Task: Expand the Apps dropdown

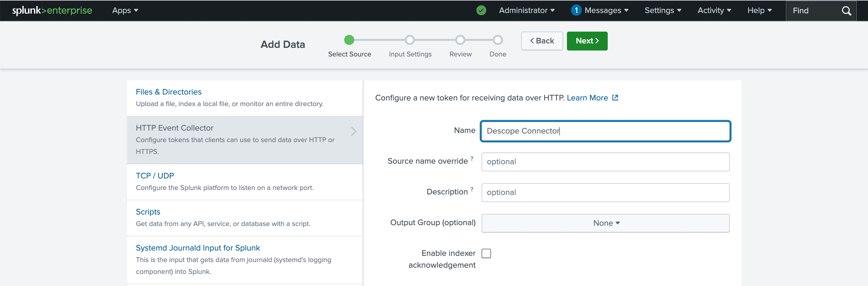Action: click(x=125, y=10)
